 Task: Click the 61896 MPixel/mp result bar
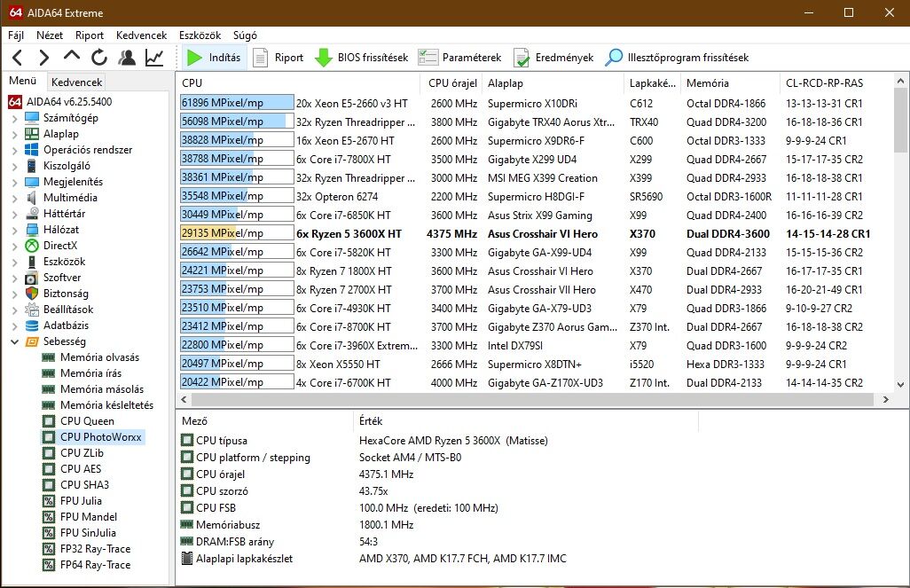[237, 103]
